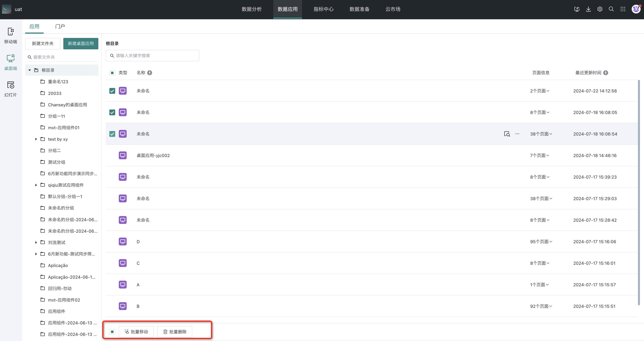This screenshot has width=644, height=341.
Task: Open the mobile (移动端) section icon
Action: pyautogui.click(x=11, y=32)
